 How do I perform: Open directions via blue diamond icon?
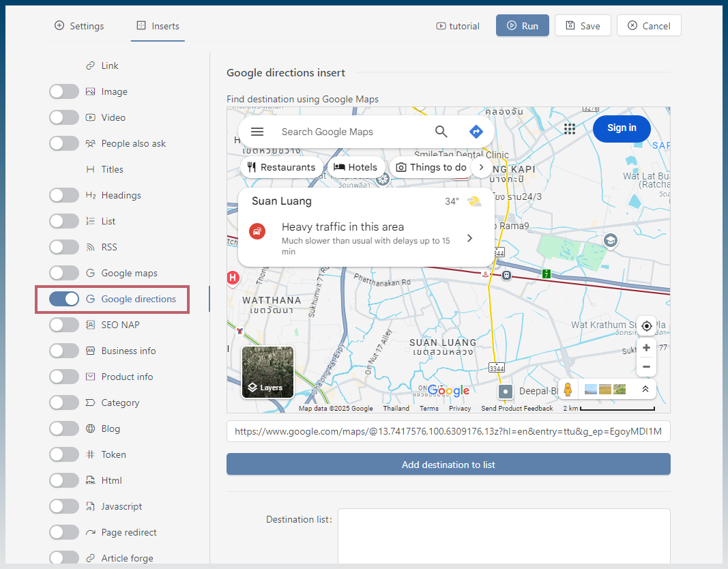[476, 132]
